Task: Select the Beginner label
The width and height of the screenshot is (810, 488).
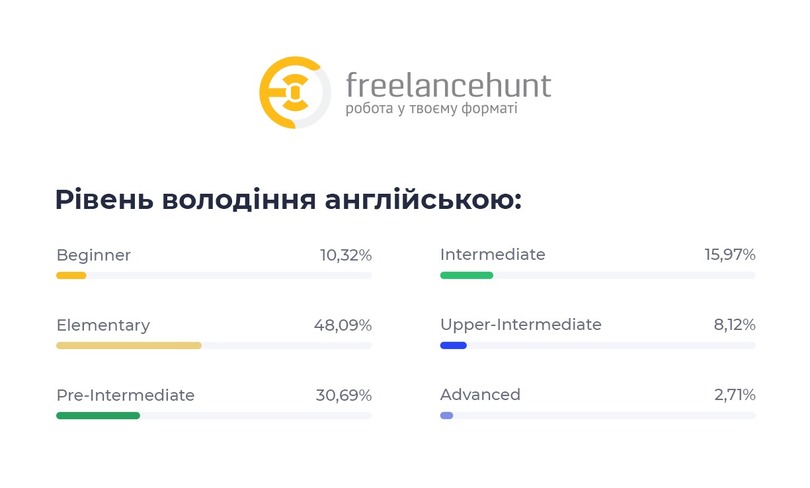Action: (x=94, y=255)
